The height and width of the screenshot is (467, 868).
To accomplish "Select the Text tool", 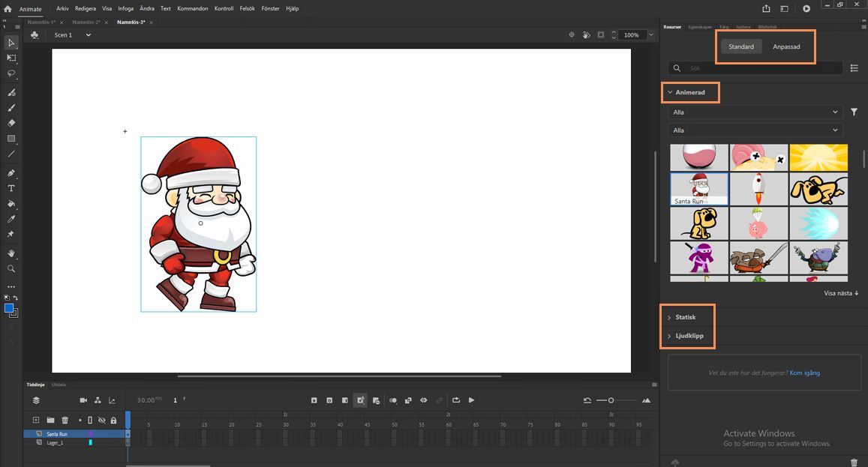I will tap(11, 188).
